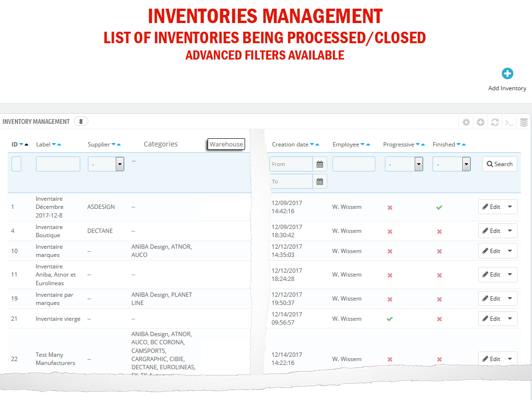This screenshot has height=400, width=532.
Task: Open calendar for the To date
Action: 320,182
